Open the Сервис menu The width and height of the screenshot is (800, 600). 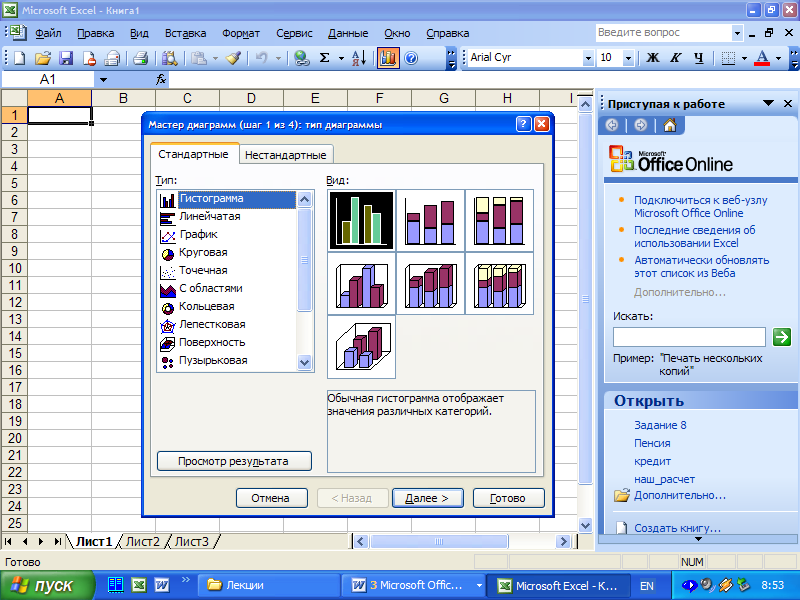tap(294, 33)
